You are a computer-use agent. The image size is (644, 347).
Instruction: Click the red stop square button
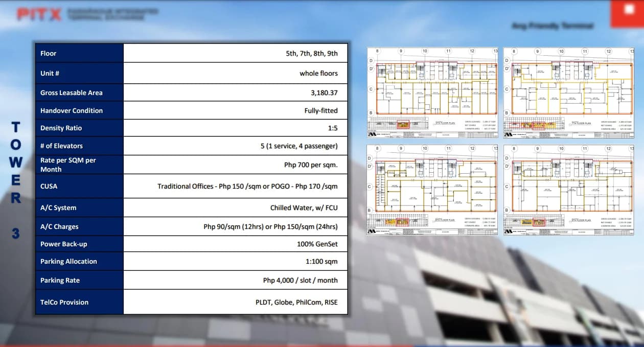click(x=628, y=13)
